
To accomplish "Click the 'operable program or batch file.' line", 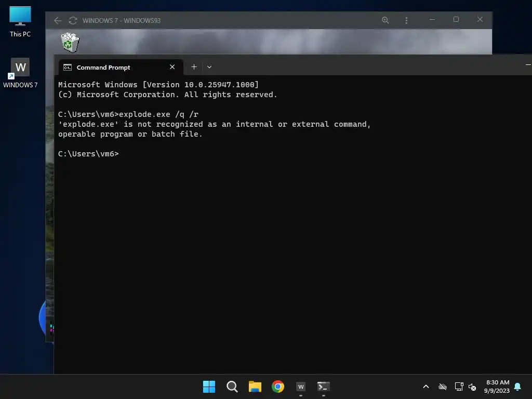I will 130,134.
